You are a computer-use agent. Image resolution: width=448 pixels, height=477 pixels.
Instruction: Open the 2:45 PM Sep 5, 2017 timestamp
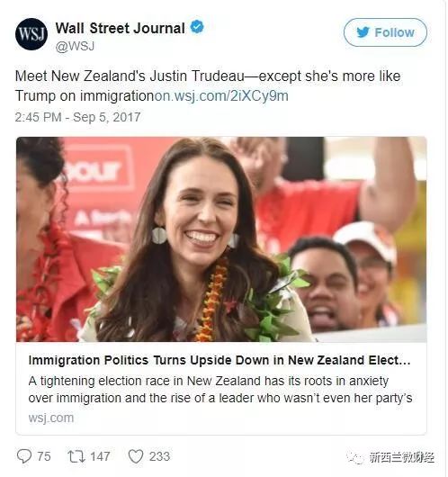point(78,117)
